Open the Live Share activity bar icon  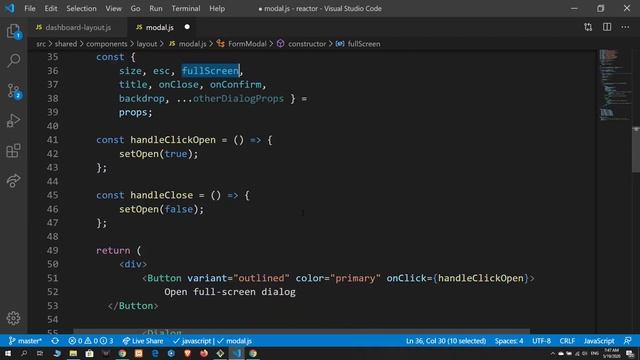(13, 180)
